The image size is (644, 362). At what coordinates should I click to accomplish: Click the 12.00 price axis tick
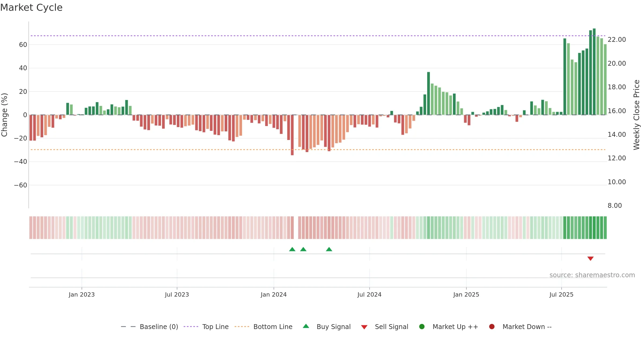[x=617, y=158]
